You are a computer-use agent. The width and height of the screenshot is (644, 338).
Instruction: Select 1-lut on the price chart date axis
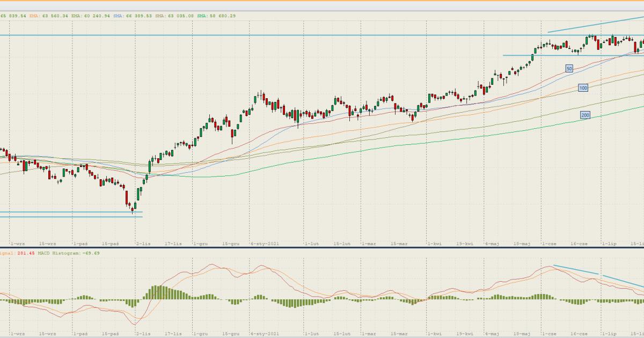point(311,243)
